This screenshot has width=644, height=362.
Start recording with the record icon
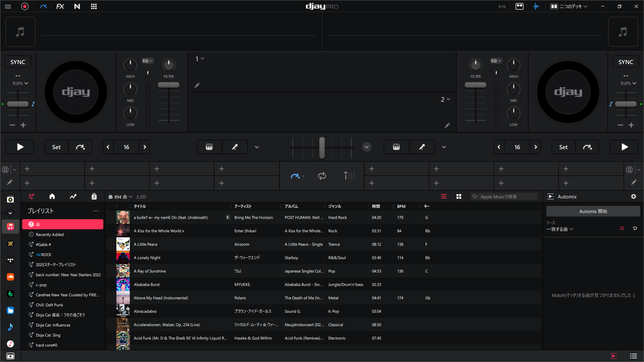click(25, 6)
